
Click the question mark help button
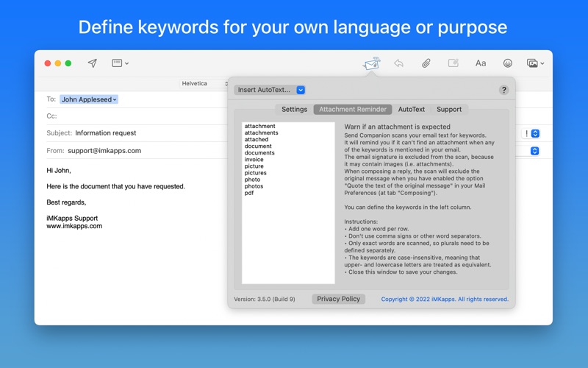(x=503, y=90)
